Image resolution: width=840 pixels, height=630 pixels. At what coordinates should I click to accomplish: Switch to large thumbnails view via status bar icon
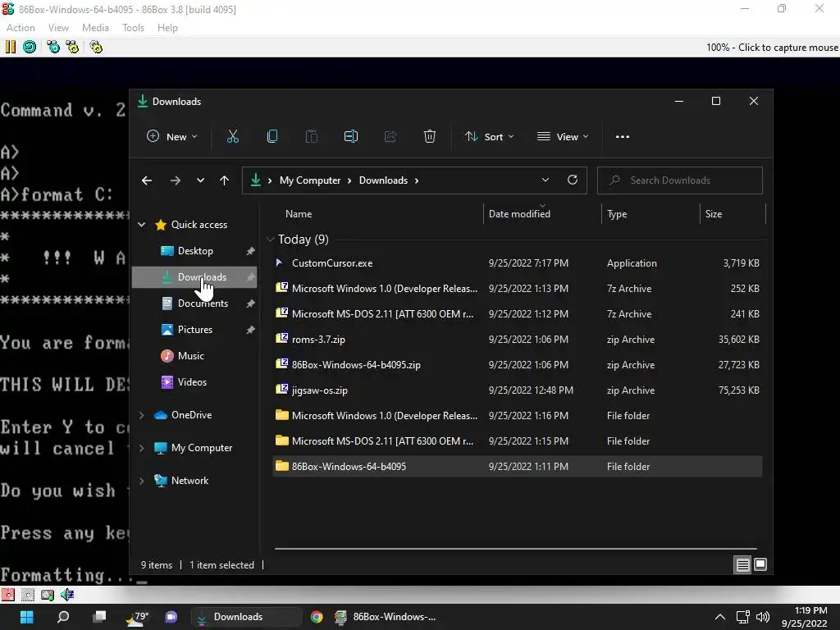point(760,564)
